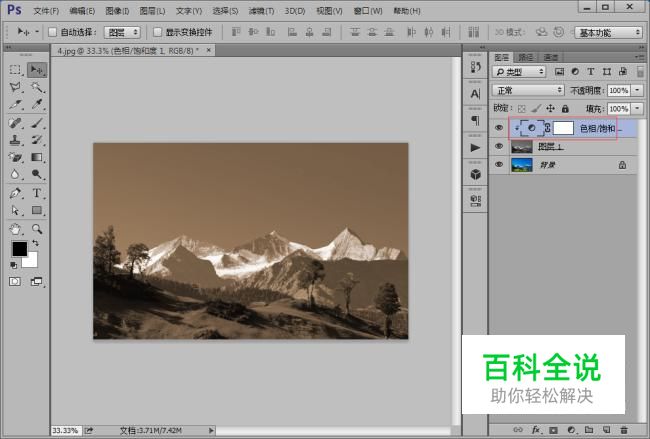Select the Healing Brush tool
The height and width of the screenshot is (439, 650).
click(15, 123)
